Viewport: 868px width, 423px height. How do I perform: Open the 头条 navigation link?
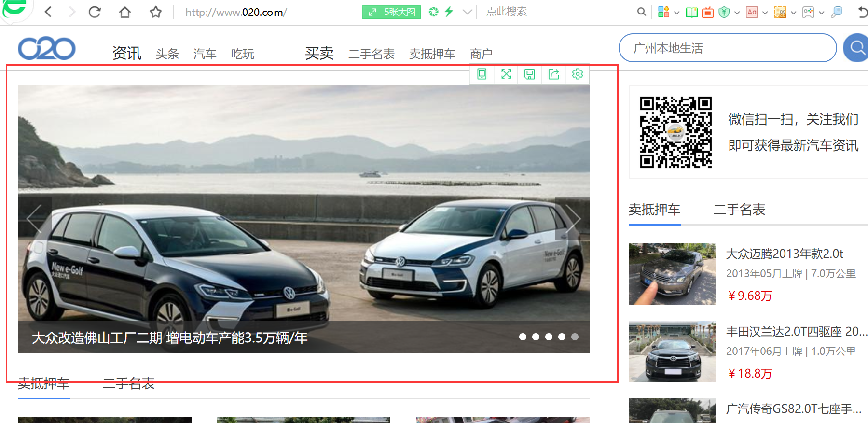[167, 54]
